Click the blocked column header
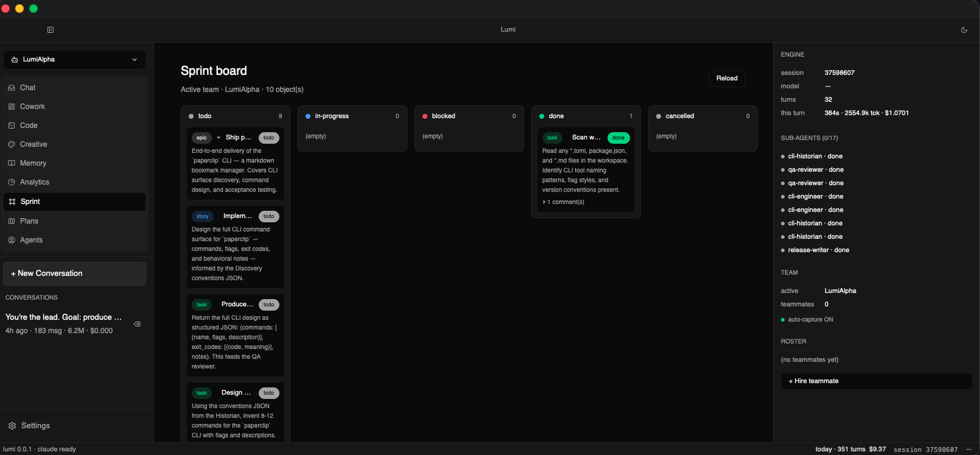Viewport: 980px width, 455px height. (x=469, y=116)
